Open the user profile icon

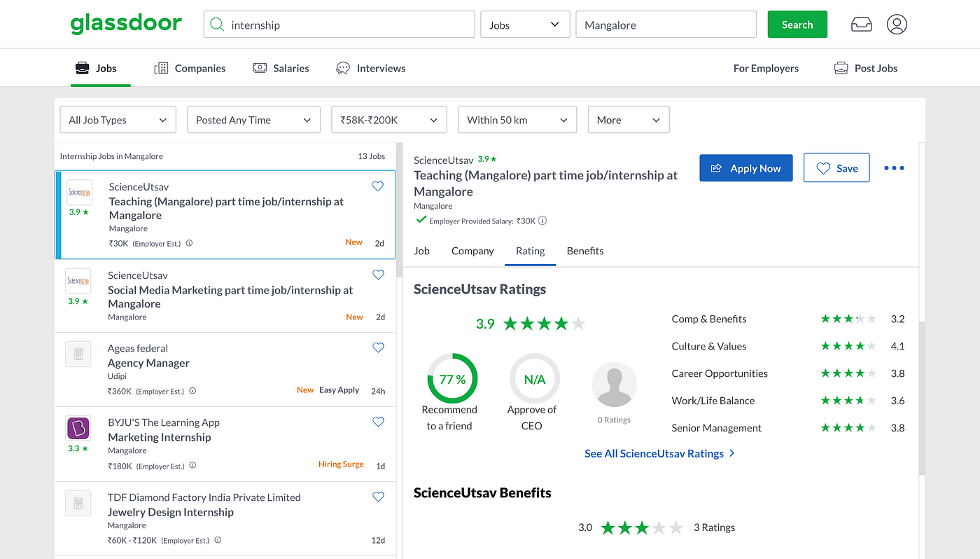tap(897, 25)
